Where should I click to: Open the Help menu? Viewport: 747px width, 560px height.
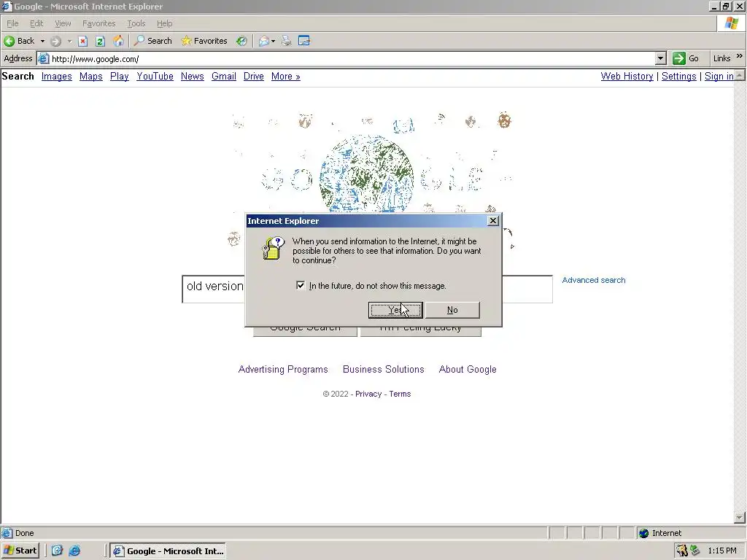[x=164, y=23]
